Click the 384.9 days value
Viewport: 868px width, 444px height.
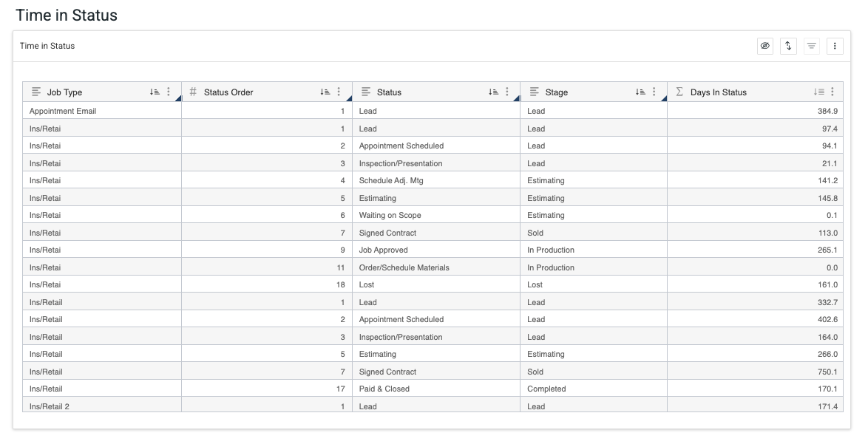827,111
